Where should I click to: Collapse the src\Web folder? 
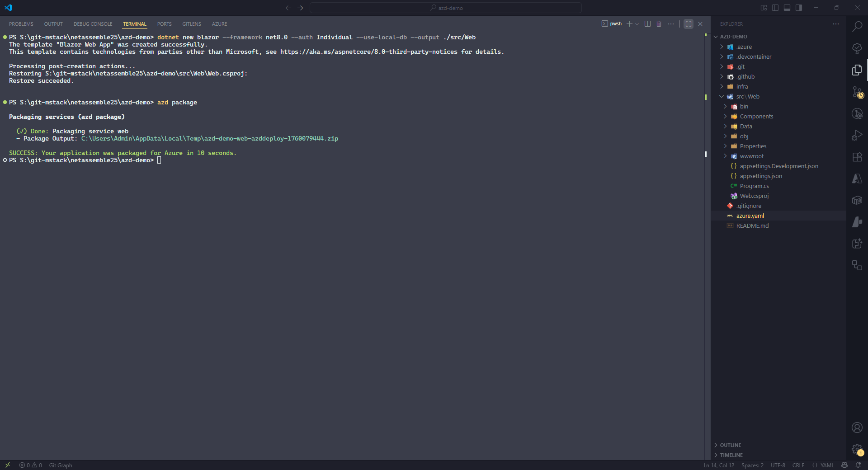(722, 96)
